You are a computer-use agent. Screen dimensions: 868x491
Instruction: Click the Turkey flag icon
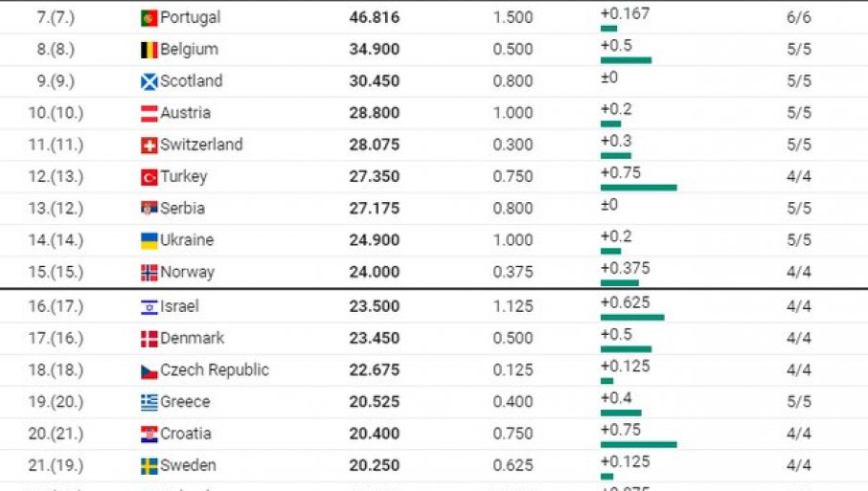coord(148,177)
